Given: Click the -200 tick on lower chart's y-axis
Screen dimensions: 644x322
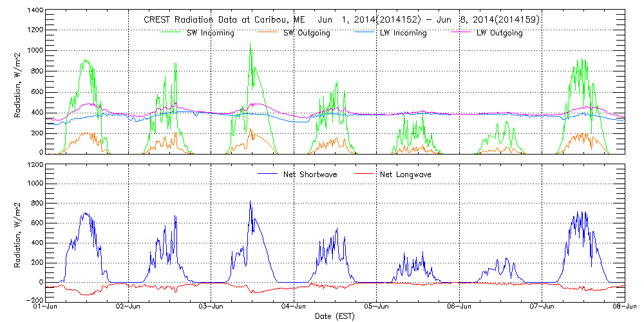Looking at the screenshot, I should 34,301.
